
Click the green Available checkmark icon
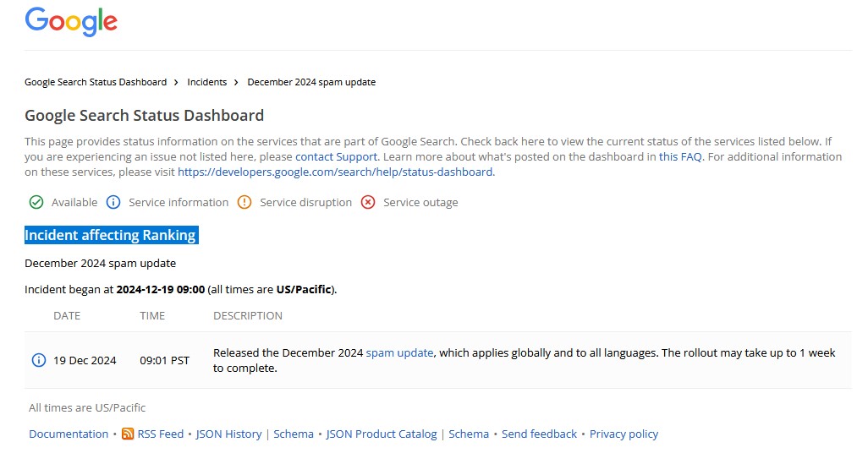coord(36,202)
